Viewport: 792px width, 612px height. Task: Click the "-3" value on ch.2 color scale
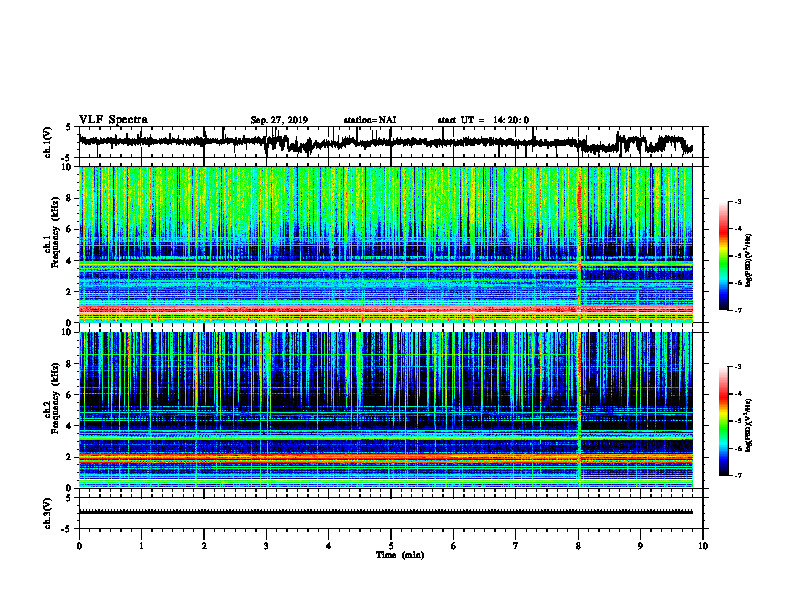point(737,367)
